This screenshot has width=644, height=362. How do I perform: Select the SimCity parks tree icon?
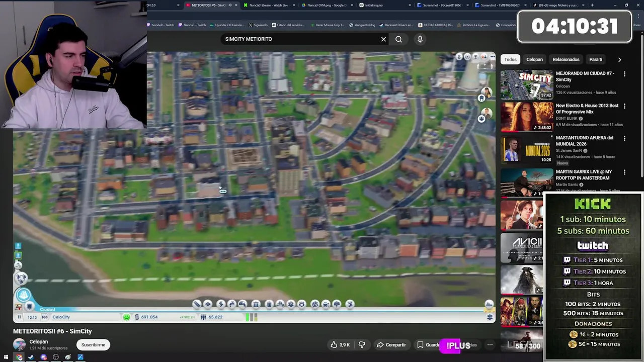click(337, 304)
